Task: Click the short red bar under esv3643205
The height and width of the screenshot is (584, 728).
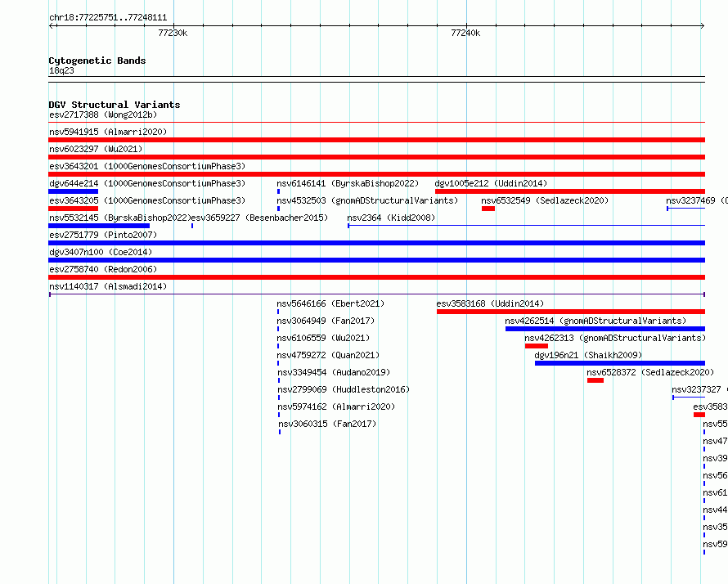Action: click(x=74, y=209)
